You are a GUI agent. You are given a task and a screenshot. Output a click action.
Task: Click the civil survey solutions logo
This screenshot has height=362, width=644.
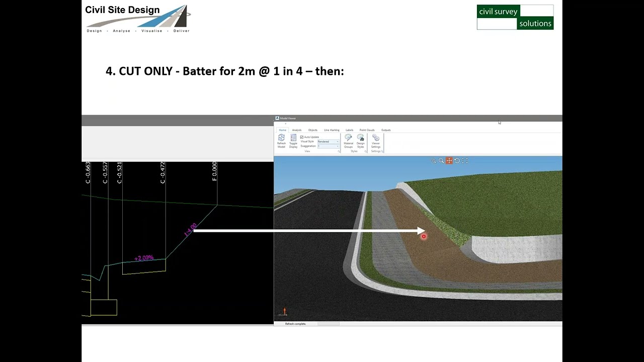pos(515,18)
